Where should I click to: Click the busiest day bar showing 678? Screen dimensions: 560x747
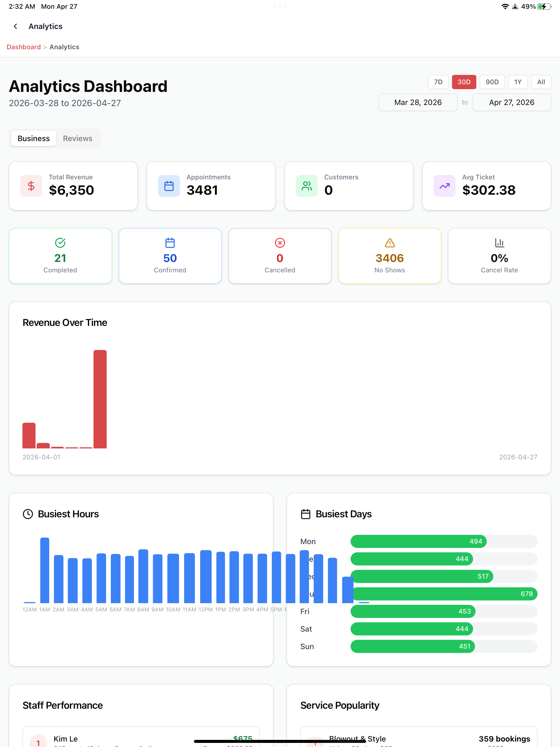444,594
